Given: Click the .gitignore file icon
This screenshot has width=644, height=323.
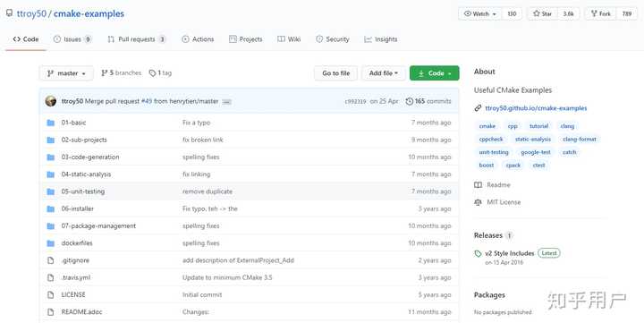Looking at the screenshot, I should point(50,260).
